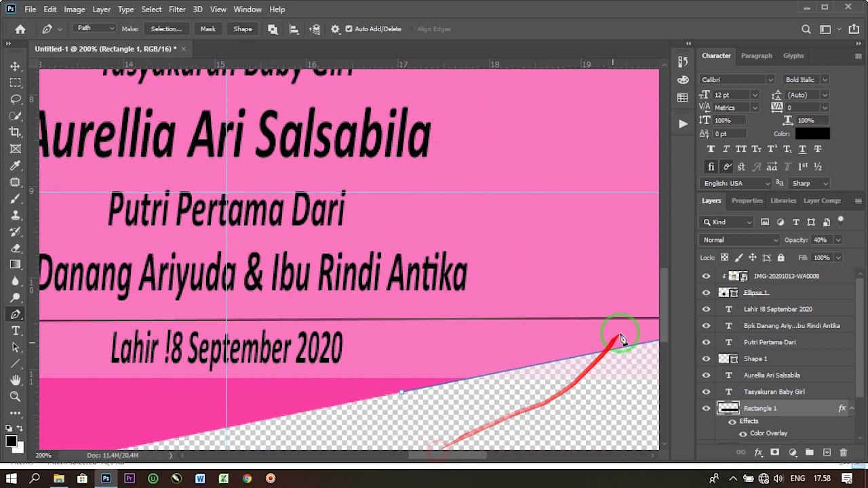The width and height of the screenshot is (868, 488).
Task: Open path operations in options bar
Action: (x=273, y=29)
